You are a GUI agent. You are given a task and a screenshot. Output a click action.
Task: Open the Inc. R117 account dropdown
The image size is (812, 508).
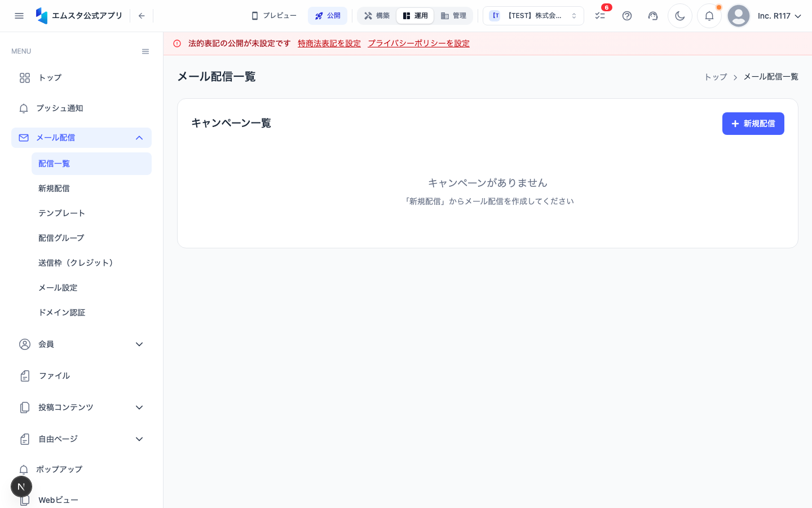780,16
